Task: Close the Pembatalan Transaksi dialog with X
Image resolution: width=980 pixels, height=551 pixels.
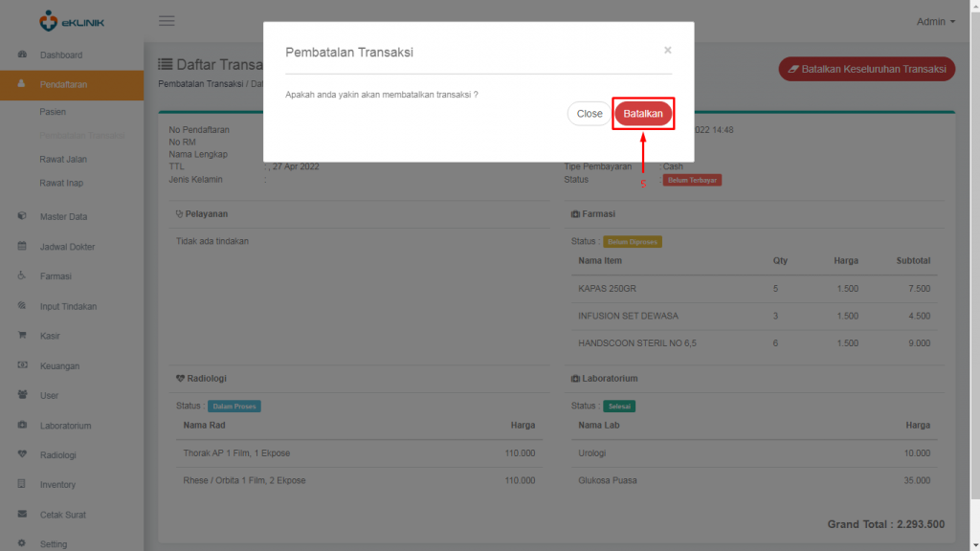Action: [x=667, y=52]
